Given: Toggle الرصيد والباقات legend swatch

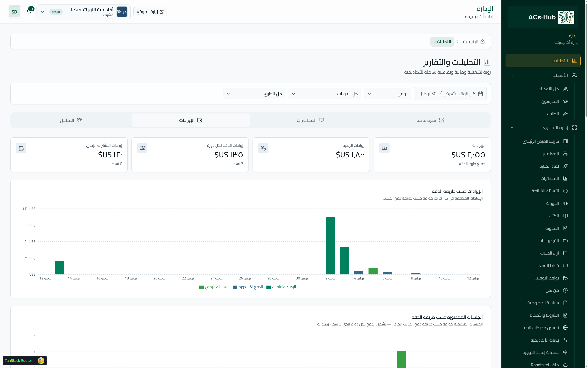Looking at the screenshot, I should (x=268, y=287).
